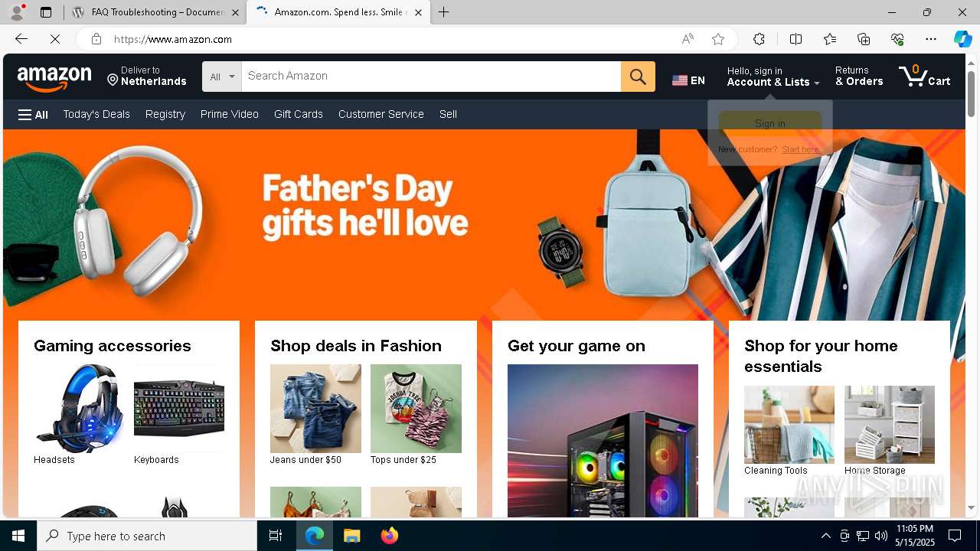
Task: Open Today's Deals in navigation bar
Action: [96, 114]
